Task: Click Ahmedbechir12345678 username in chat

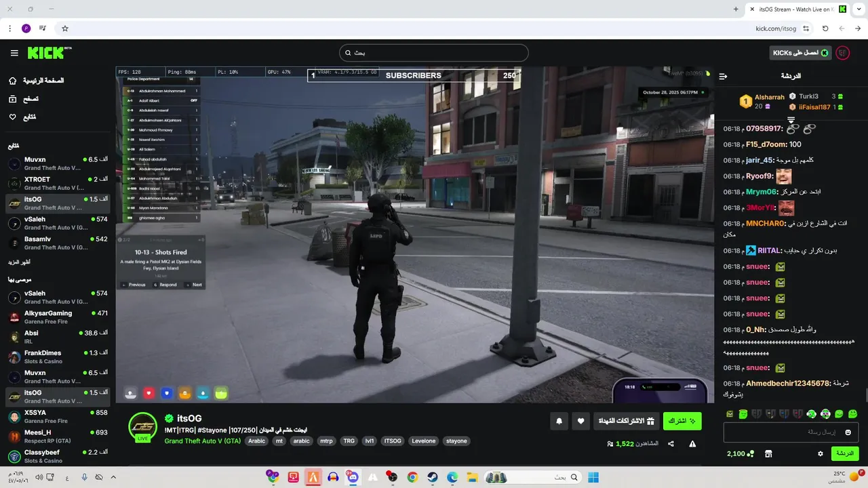Action: pyautogui.click(x=788, y=384)
